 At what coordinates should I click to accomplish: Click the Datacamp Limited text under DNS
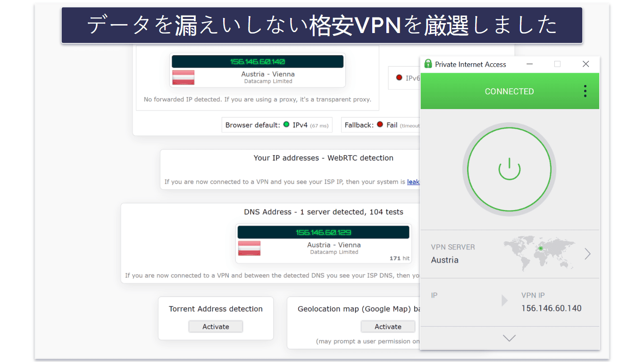pyautogui.click(x=334, y=252)
